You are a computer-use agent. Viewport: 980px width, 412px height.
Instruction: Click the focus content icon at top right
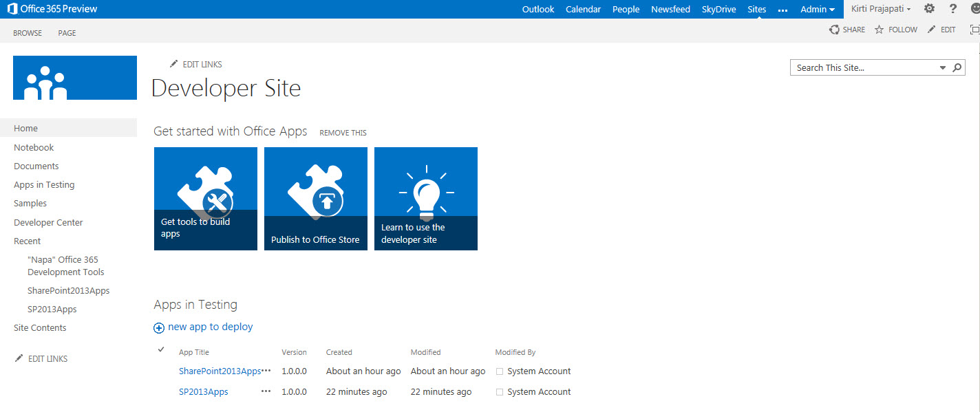(x=974, y=30)
